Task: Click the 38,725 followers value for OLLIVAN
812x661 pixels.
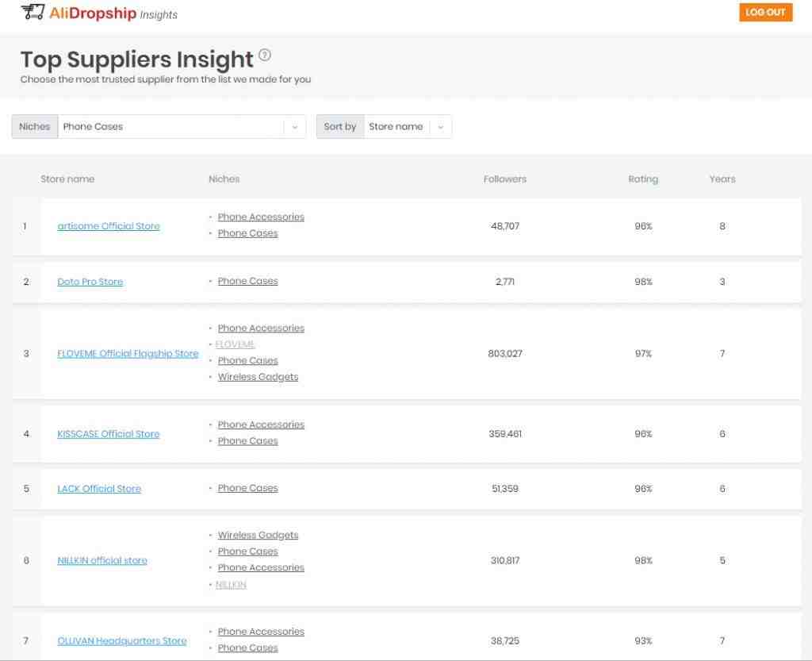Action: (505, 641)
